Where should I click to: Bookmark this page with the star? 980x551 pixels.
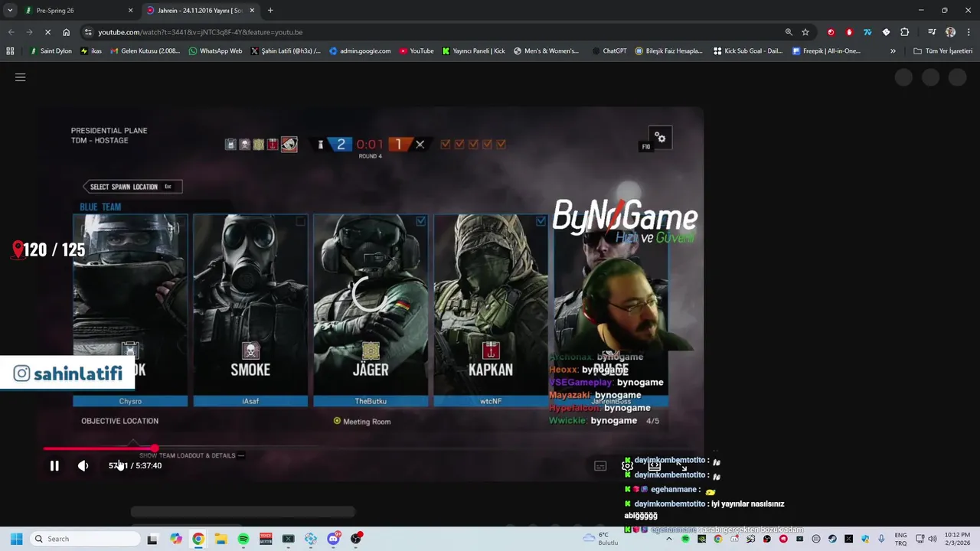click(805, 32)
